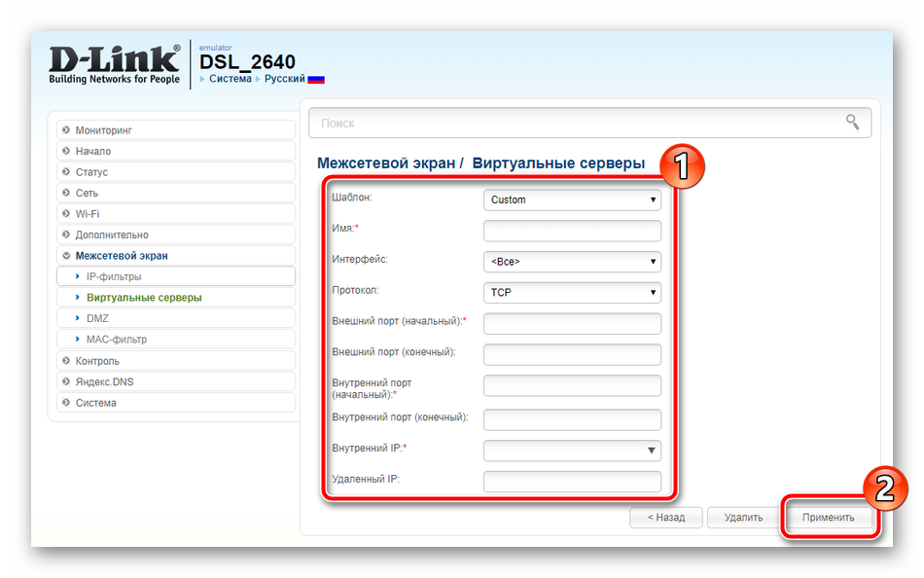This screenshot has height=578, width=924.
Task: Open the Интерфейс dropdown
Action: pos(572,262)
